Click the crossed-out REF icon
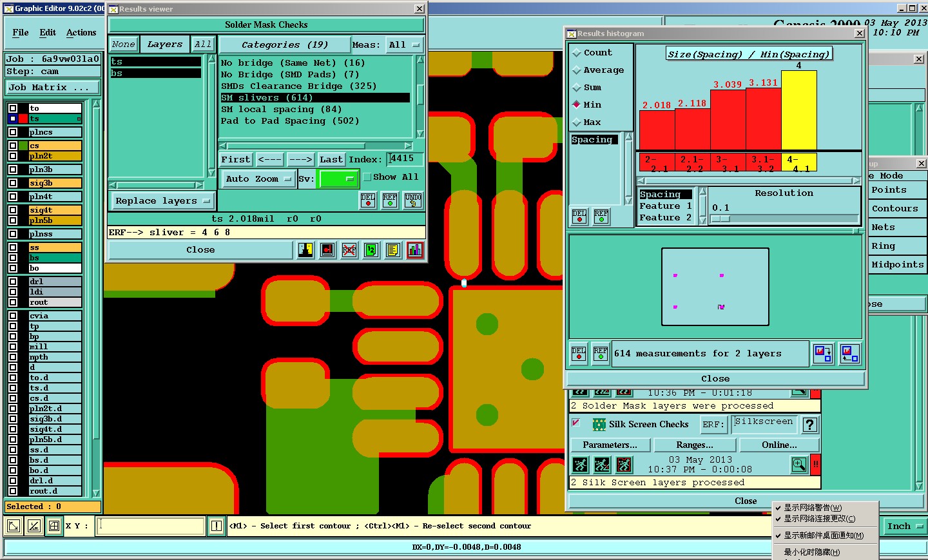The width and height of the screenshot is (928, 560). pyautogui.click(x=349, y=249)
